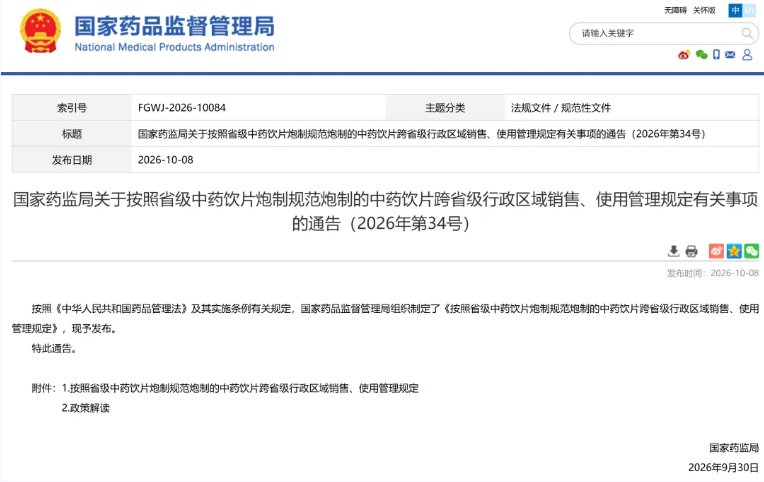Add article to favorites star icon
The width and height of the screenshot is (764, 482).
(x=734, y=251)
